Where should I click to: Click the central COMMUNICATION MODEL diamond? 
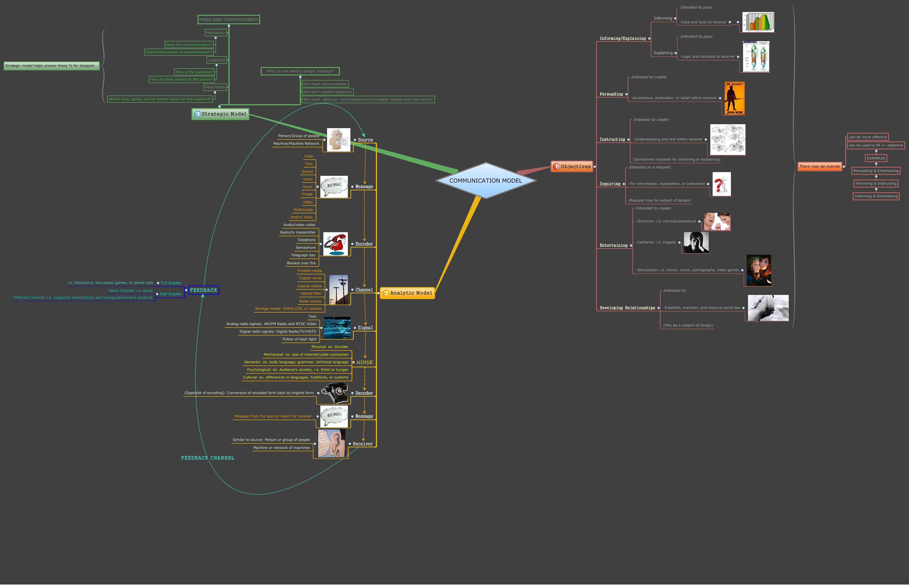tap(486, 180)
